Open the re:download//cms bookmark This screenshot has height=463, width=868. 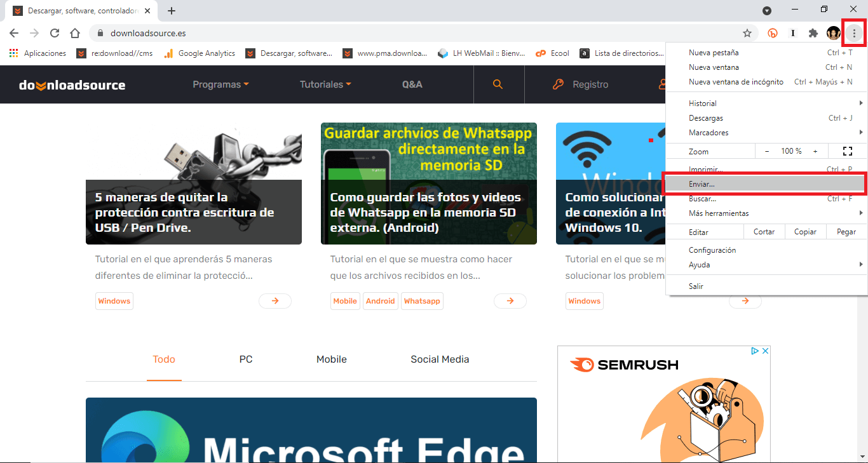(115, 53)
